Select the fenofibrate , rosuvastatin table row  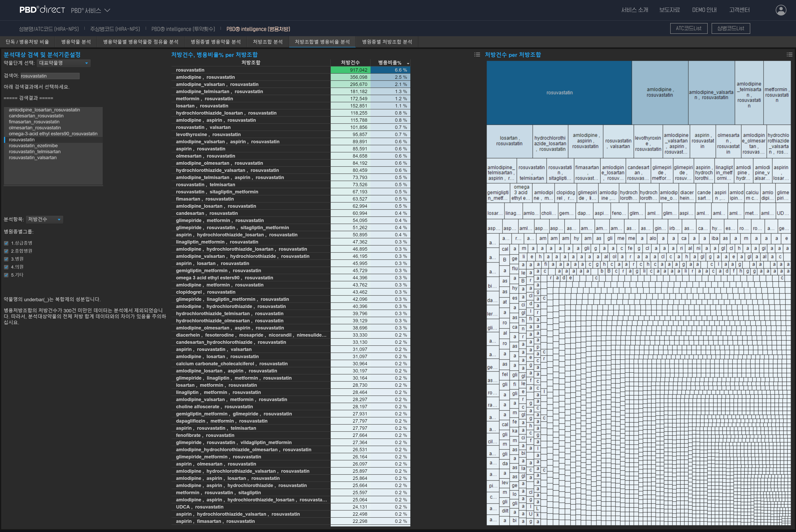tap(291, 435)
